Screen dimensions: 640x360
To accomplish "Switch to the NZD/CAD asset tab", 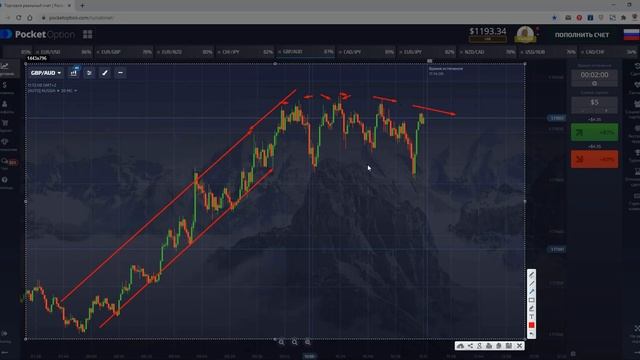I will [x=488, y=52].
